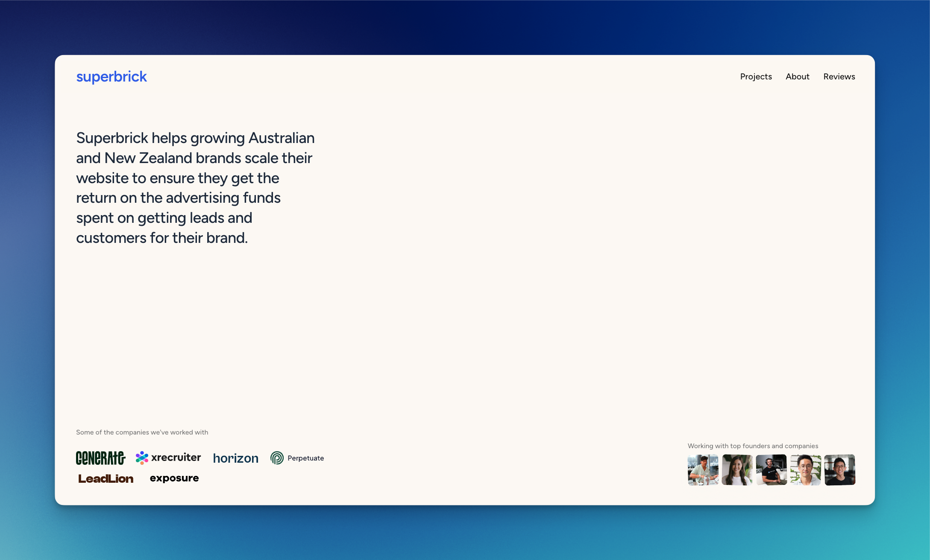This screenshot has height=560, width=930.
Task: Select the exposure brand logo
Action: 174,478
